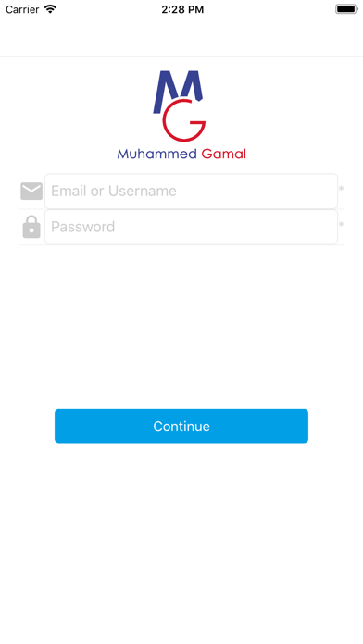Tap the Wi-Fi signal icon in the status bar

click(50, 9)
